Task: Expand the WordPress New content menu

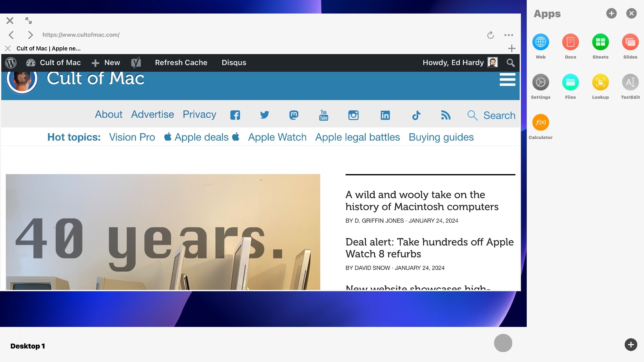Action: click(106, 63)
